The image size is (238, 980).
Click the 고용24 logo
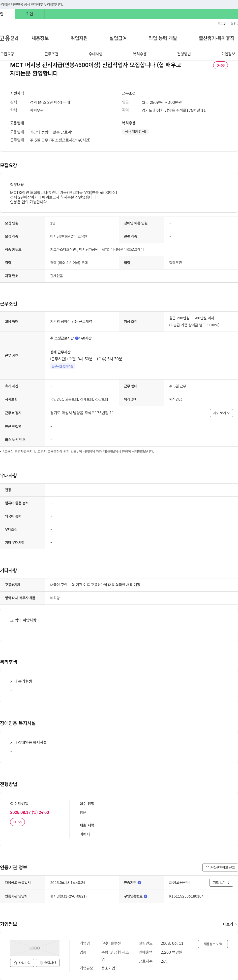click(9, 38)
